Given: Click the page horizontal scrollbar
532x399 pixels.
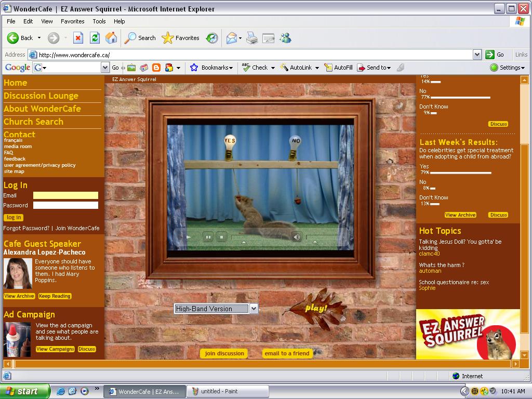Looking at the screenshot, I should click(262, 364).
